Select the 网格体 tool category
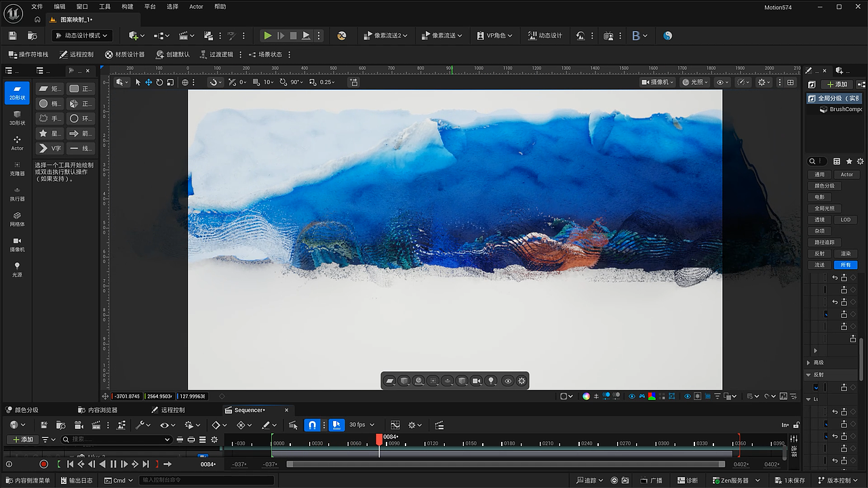Viewport: 868px width, 488px height. click(x=17, y=219)
